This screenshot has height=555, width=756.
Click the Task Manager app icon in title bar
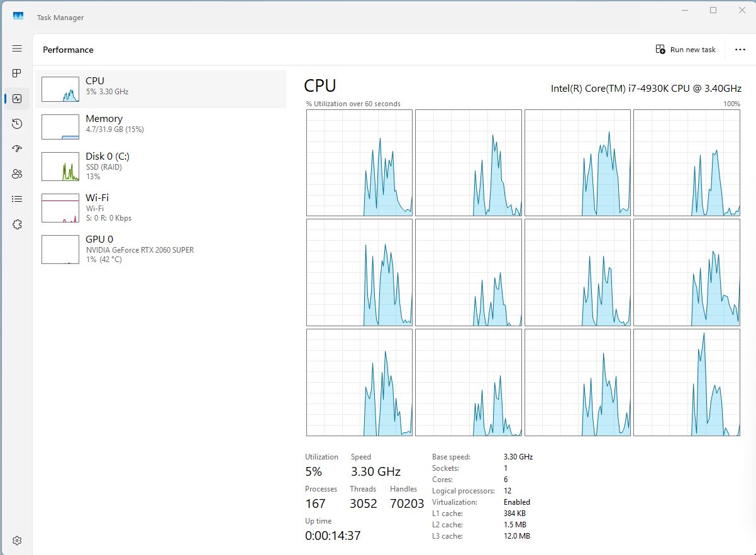click(x=18, y=17)
